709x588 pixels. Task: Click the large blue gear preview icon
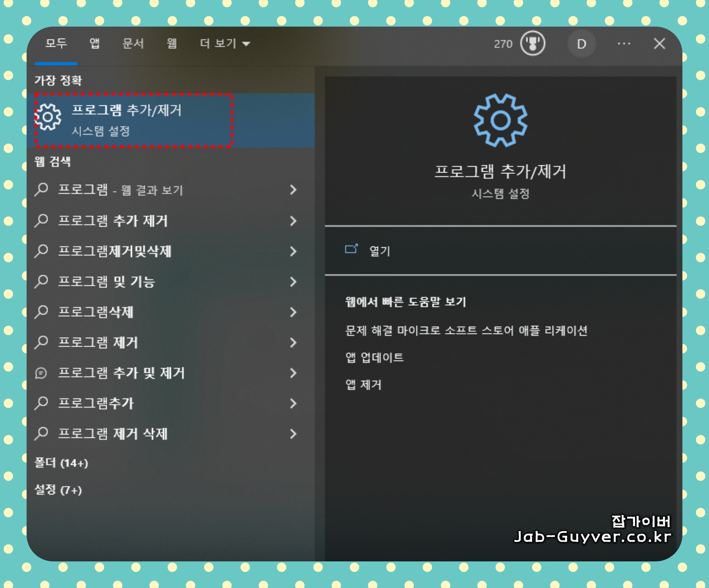point(500,121)
